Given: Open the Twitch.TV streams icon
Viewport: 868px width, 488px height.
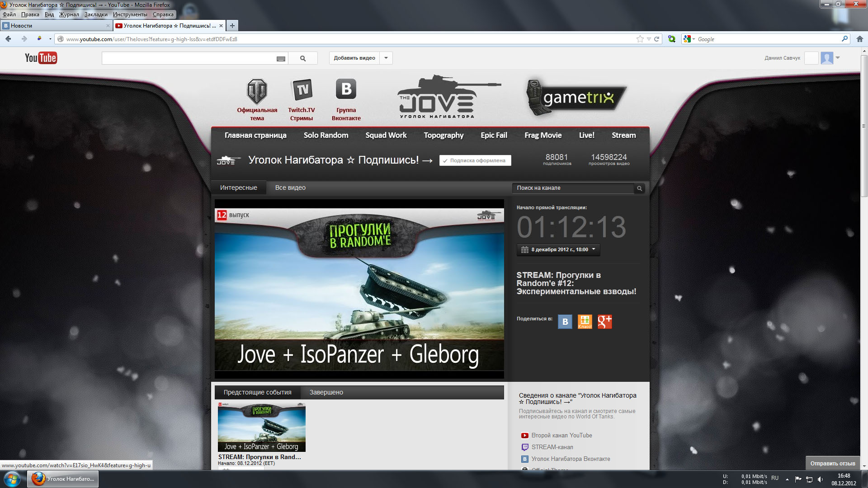Looking at the screenshot, I should tap(302, 90).
